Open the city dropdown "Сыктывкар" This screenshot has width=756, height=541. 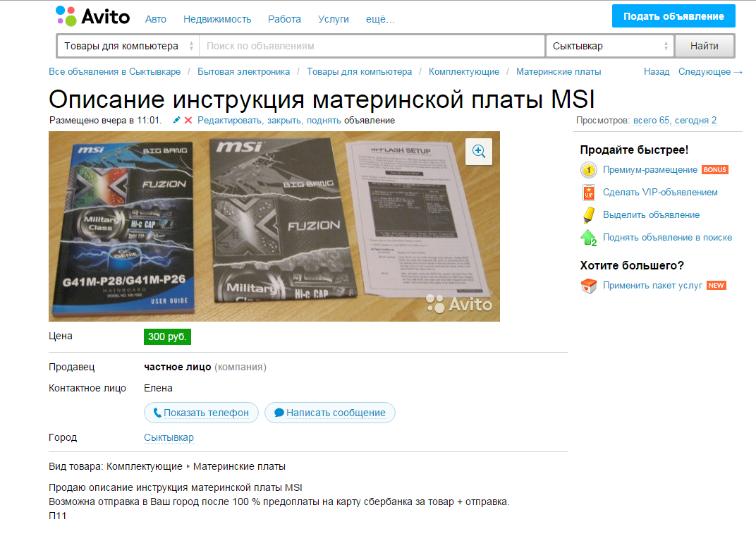[609, 47]
